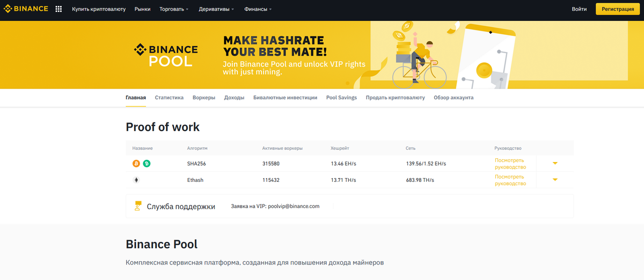Screen dimensions: 644x280
Task: Click the Binance Pool banner logo
Action: tap(166, 55)
